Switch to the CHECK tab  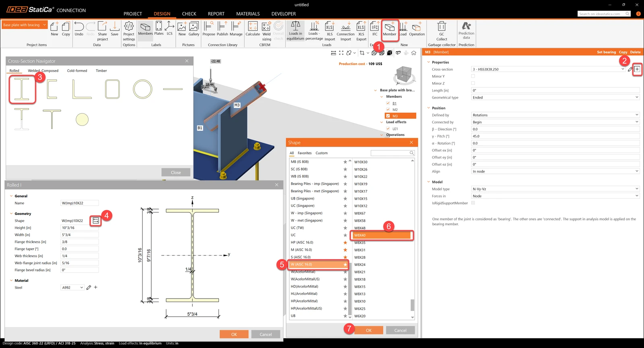click(x=189, y=14)
